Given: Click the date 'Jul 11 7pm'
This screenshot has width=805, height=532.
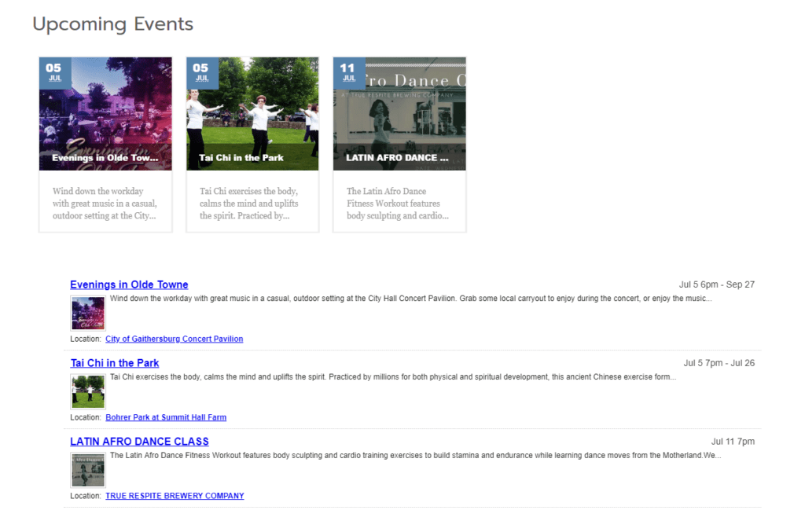Looking at the screenshot, I should 733,442.
